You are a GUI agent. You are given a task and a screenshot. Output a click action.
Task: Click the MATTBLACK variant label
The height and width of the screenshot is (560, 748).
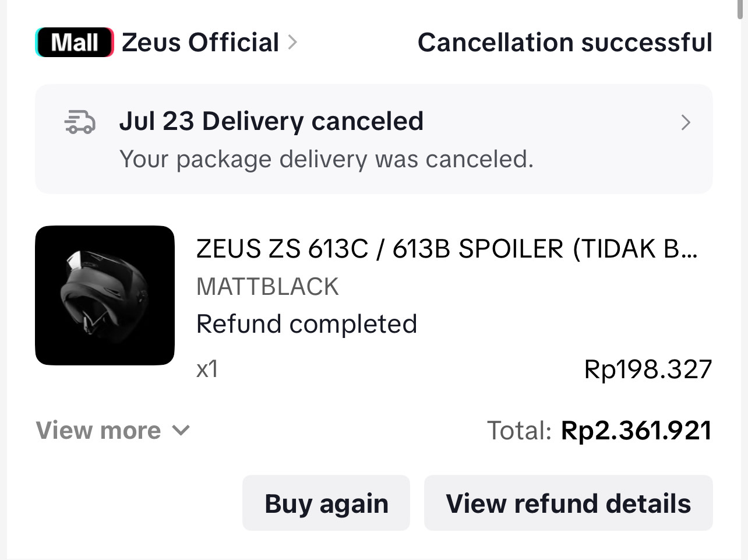(267, 287)
